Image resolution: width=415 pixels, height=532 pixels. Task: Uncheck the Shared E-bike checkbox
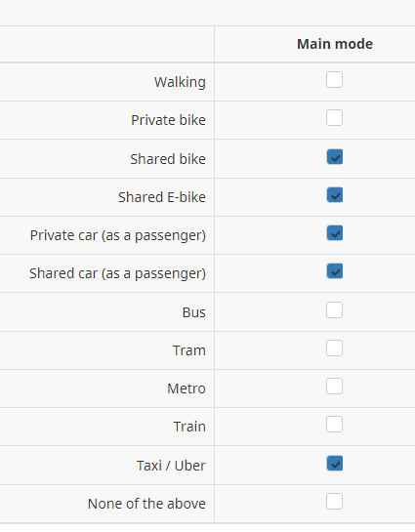[335, 195]
